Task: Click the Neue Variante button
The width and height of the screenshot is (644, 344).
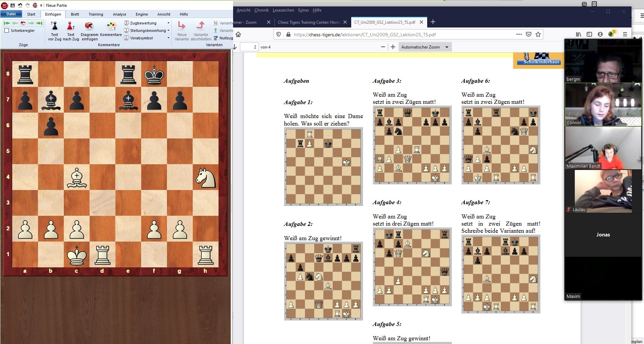Action: (x=182, y=31)
